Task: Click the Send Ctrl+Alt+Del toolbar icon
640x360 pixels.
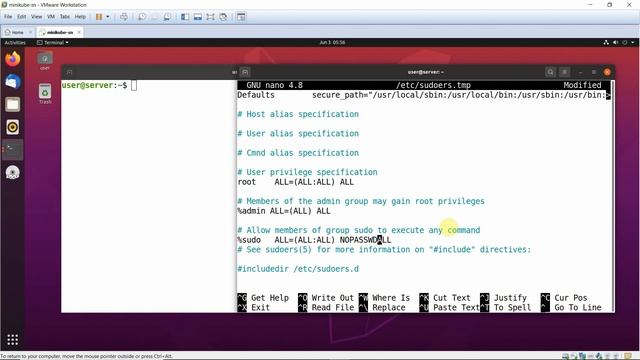Action: pyautogui.click(x=124, y=17)
